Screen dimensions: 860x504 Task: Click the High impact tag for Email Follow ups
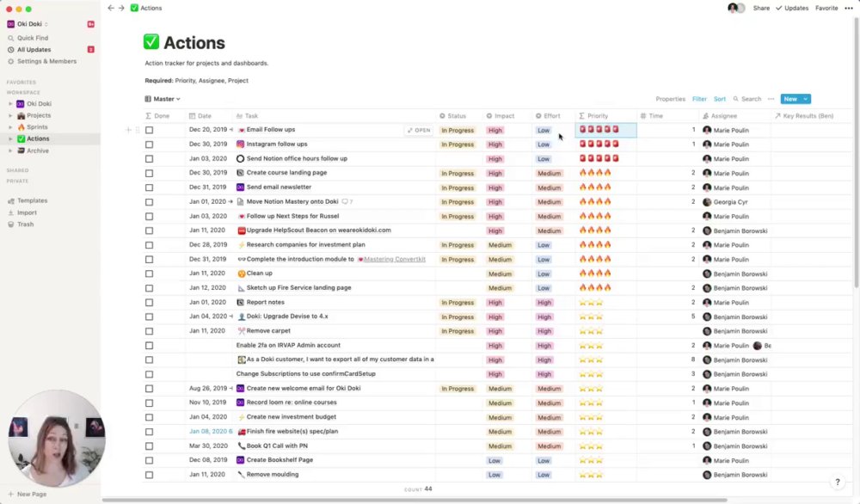495,130
